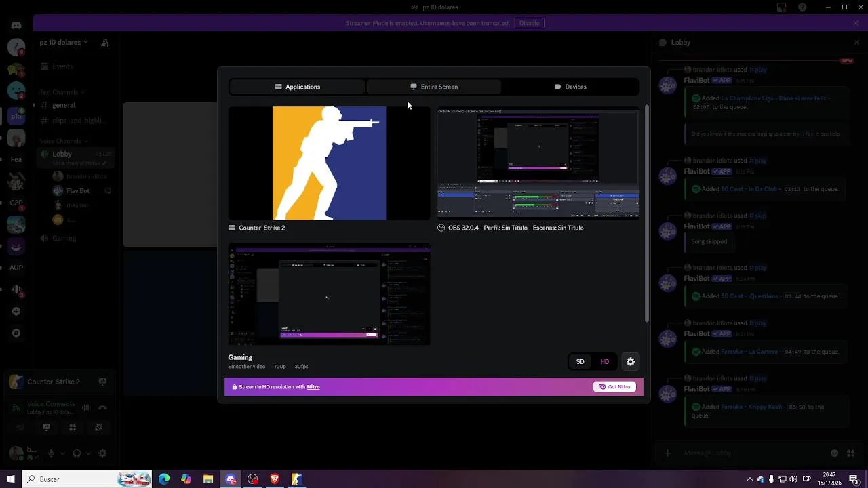The image size is (868, 488).
Task: Follow the Nitro link in the banner
Action: pos(313,387)
